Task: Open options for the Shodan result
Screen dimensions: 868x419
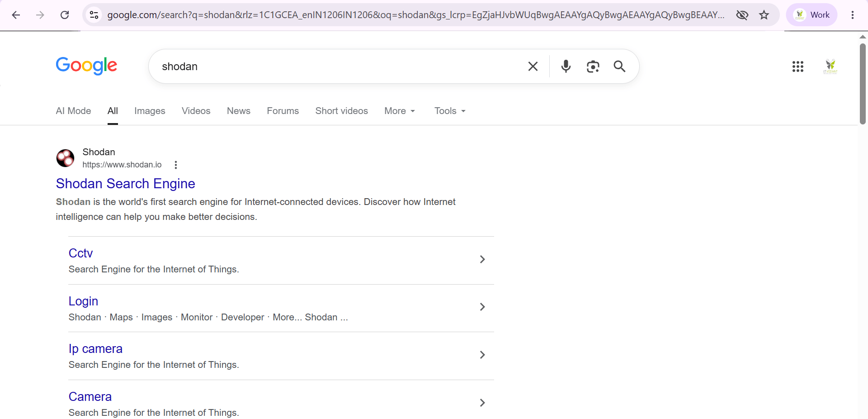Action: (x=176, y=165)
